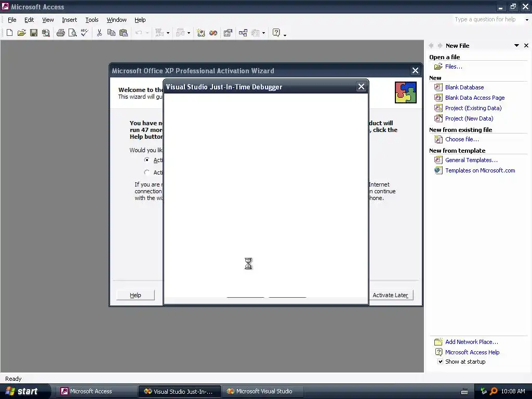Open the Window menu
The image size is (532, 399).
[x=116, y=20]
